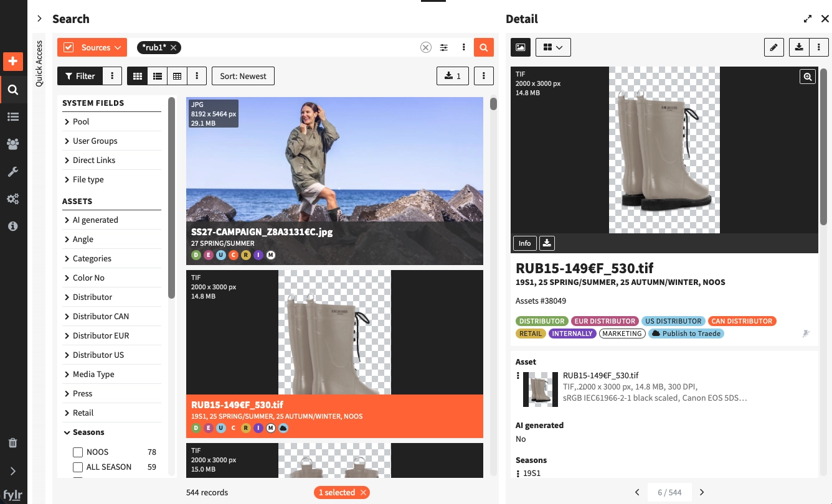Toggle the Sources checkbox

pyautogui.click(x=69, y=47)
